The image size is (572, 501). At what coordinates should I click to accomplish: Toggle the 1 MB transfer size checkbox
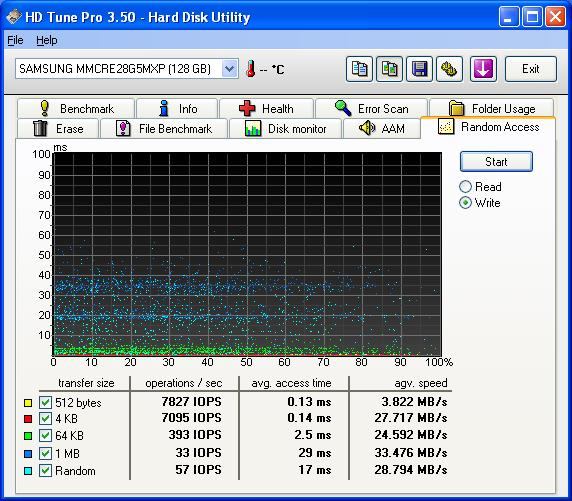pos(45,453)
